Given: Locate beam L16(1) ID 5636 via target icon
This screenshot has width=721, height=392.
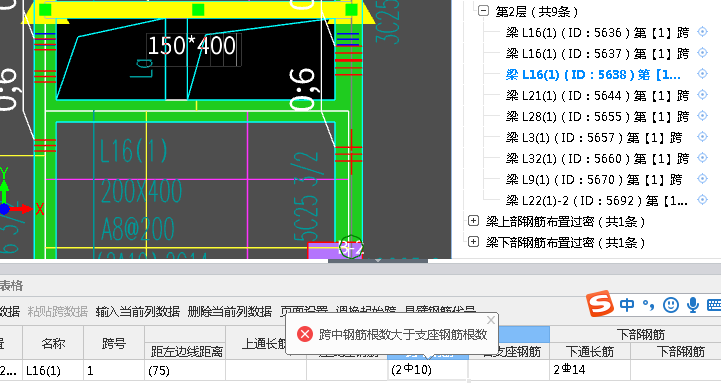Looking at the screenshot, I should [x=702, y=32].
